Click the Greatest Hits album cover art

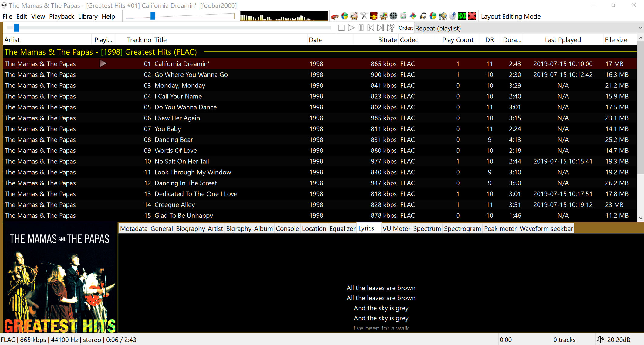click(60, 278)
